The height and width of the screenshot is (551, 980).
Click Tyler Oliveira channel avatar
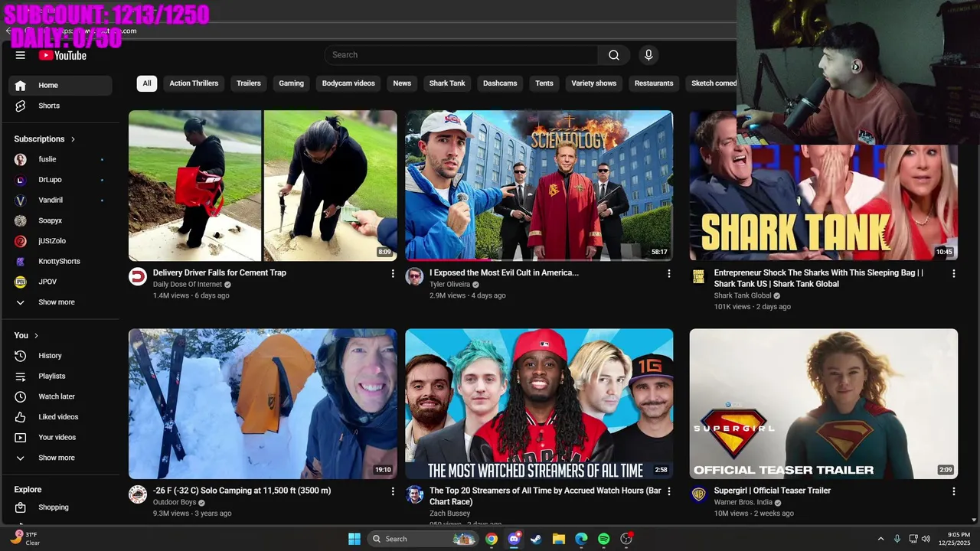414,276
